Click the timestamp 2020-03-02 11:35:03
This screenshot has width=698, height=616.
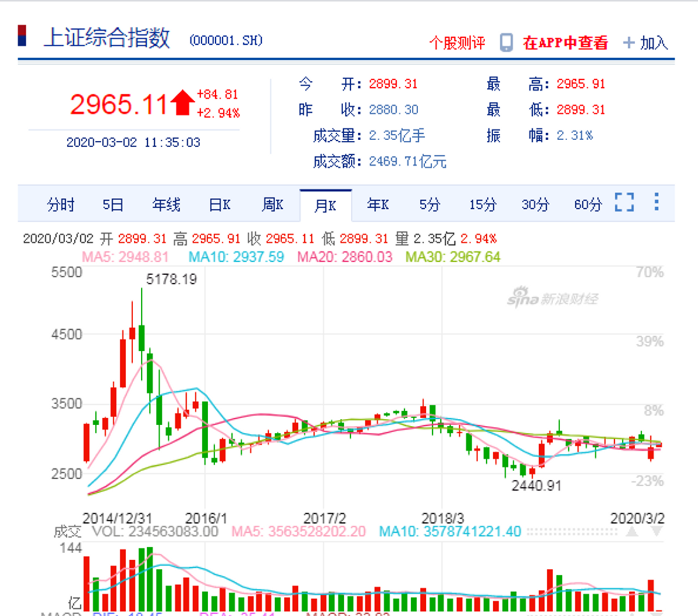click(x=133, y=143)
